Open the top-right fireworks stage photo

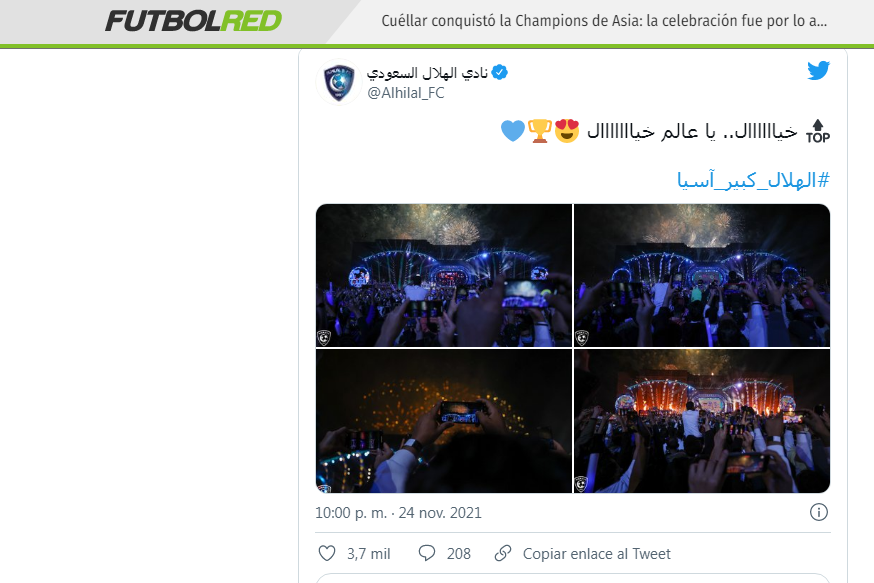tap(702, 275)
